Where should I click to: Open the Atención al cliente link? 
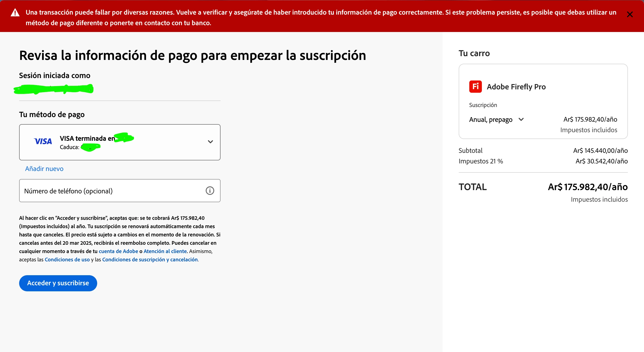(x=165, y=251)
